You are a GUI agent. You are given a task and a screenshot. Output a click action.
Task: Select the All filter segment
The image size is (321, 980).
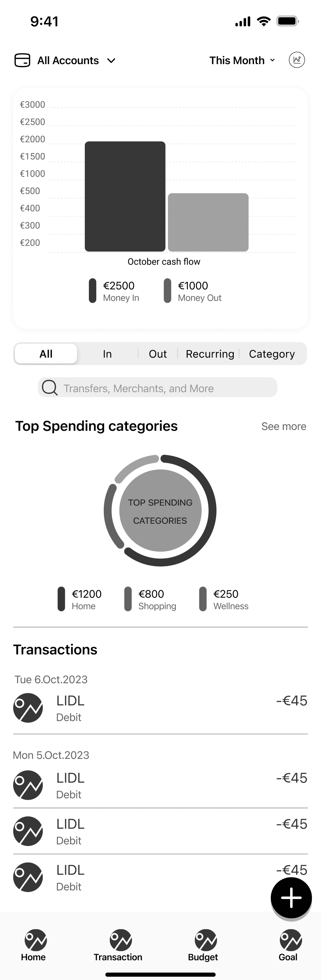pyautogui.click(x=46, y=354)
